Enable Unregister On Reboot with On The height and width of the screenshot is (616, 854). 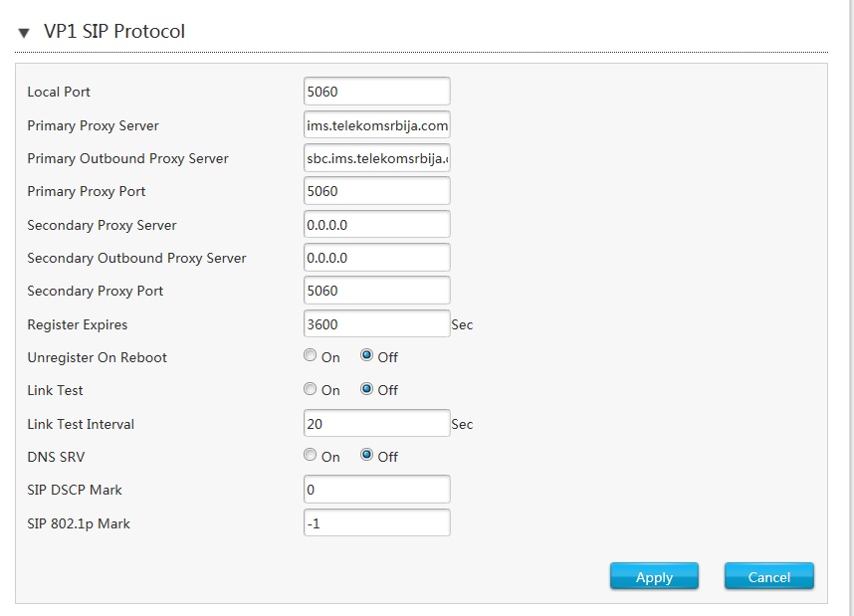tap(311, 356)
